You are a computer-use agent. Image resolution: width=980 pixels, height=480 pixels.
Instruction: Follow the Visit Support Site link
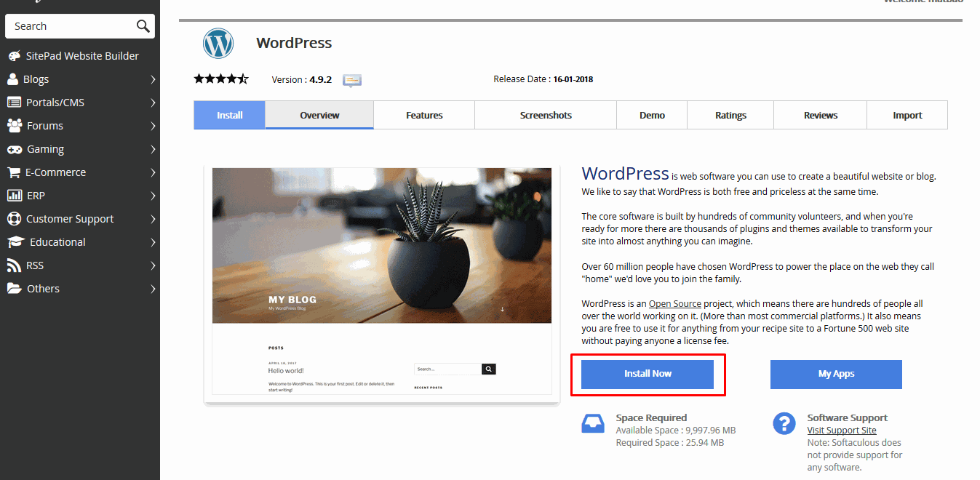click(x=842, y=431)
